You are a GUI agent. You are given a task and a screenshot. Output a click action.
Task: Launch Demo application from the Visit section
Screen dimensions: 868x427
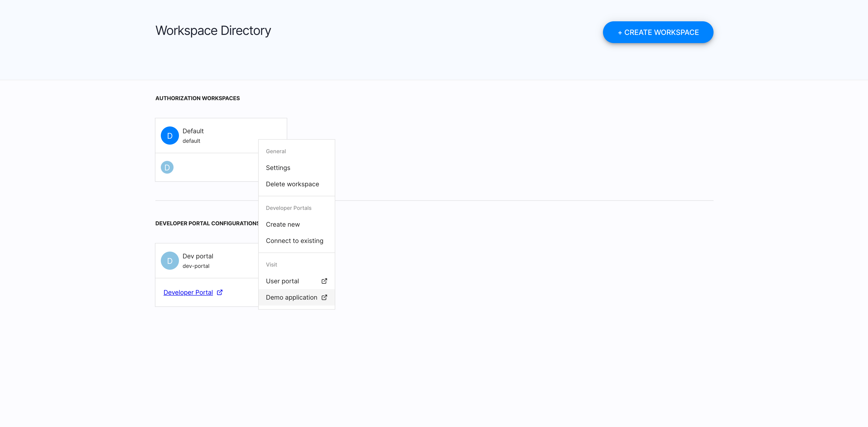point(291,297)
